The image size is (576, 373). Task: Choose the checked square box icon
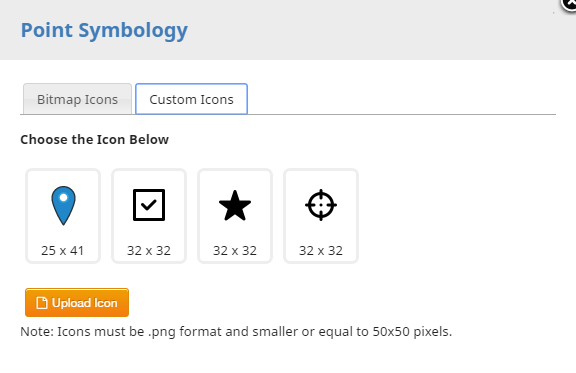[x=149, y=205]
